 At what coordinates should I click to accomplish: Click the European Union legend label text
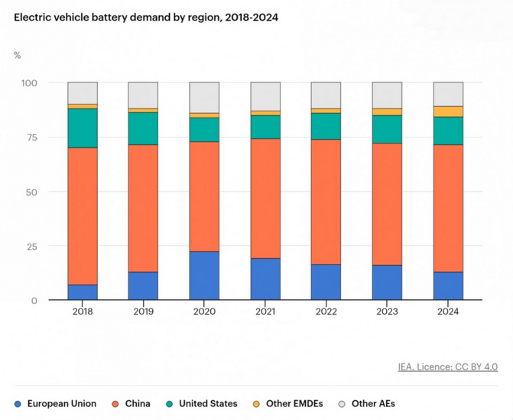[62, 403]
